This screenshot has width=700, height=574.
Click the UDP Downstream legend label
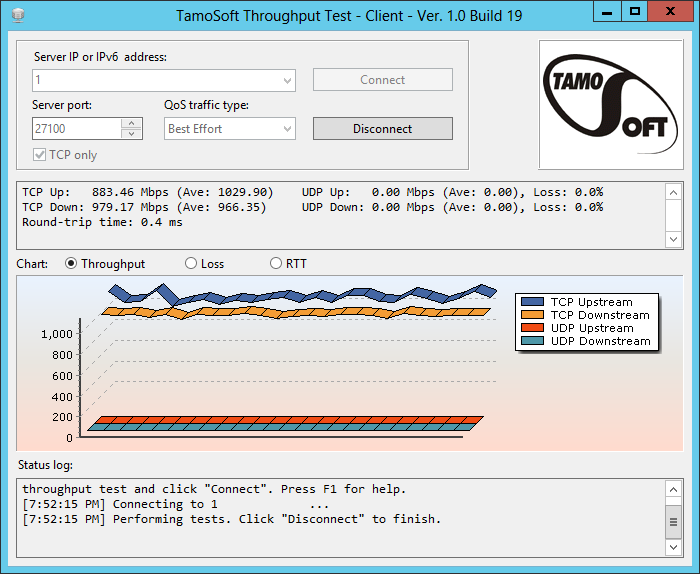pos(600,341)
